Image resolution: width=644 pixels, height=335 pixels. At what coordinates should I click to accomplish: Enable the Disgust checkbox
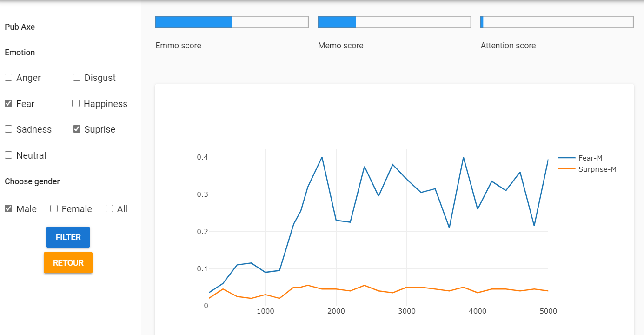(77, 78)
